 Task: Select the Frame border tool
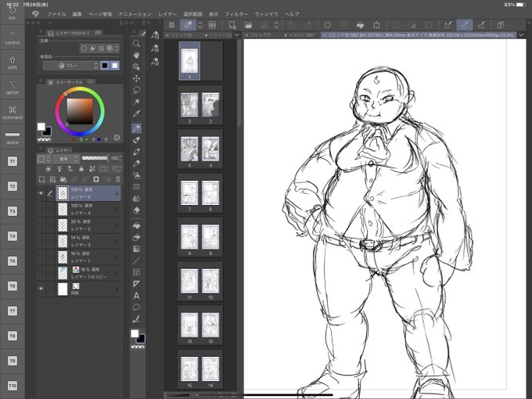136,272
